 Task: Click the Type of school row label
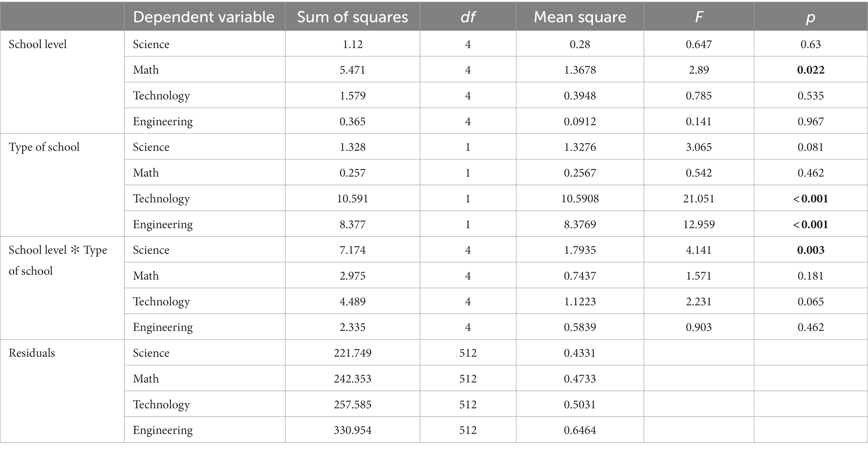click(x=44, y=147)
